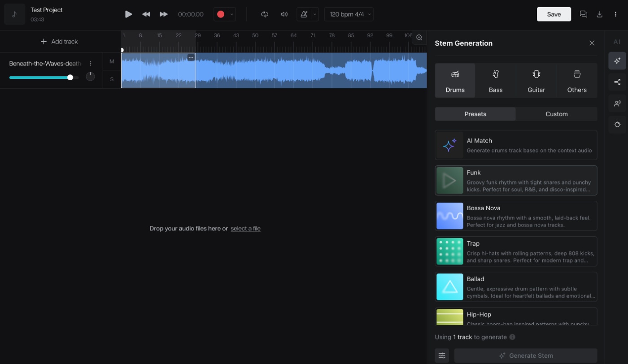Click the voice tool icon in sidebar

[617, 103]
